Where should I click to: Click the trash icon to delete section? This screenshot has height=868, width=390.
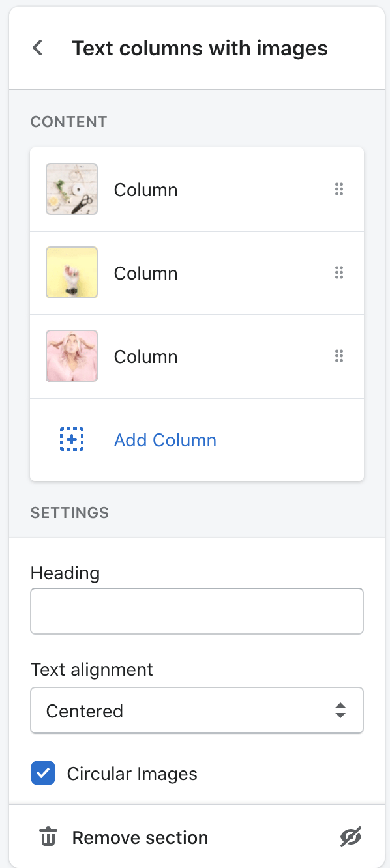48,837
